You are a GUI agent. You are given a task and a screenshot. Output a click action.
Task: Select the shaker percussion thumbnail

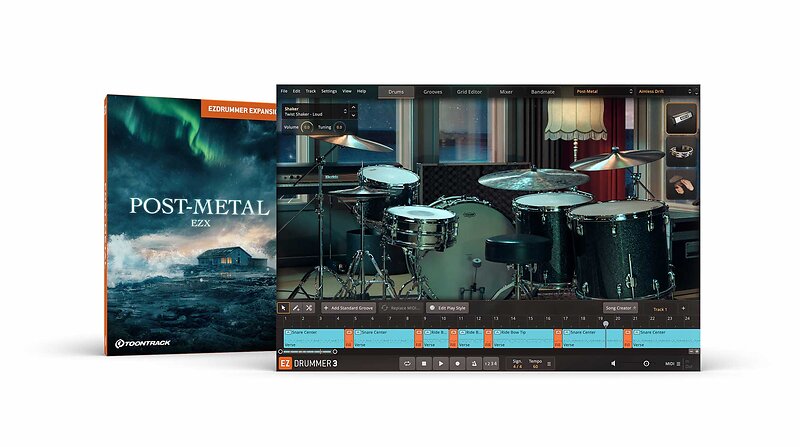[682, 118]
